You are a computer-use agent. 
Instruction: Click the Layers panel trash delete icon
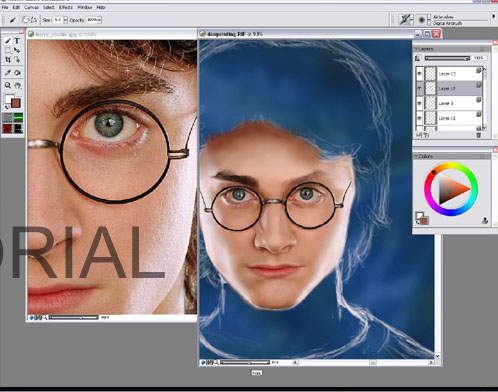coord(479,135)
